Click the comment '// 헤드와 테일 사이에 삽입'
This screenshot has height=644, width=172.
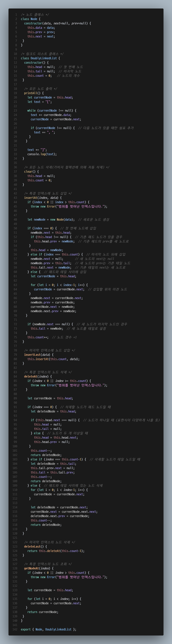pyautogui.click(x=65, y=272)
